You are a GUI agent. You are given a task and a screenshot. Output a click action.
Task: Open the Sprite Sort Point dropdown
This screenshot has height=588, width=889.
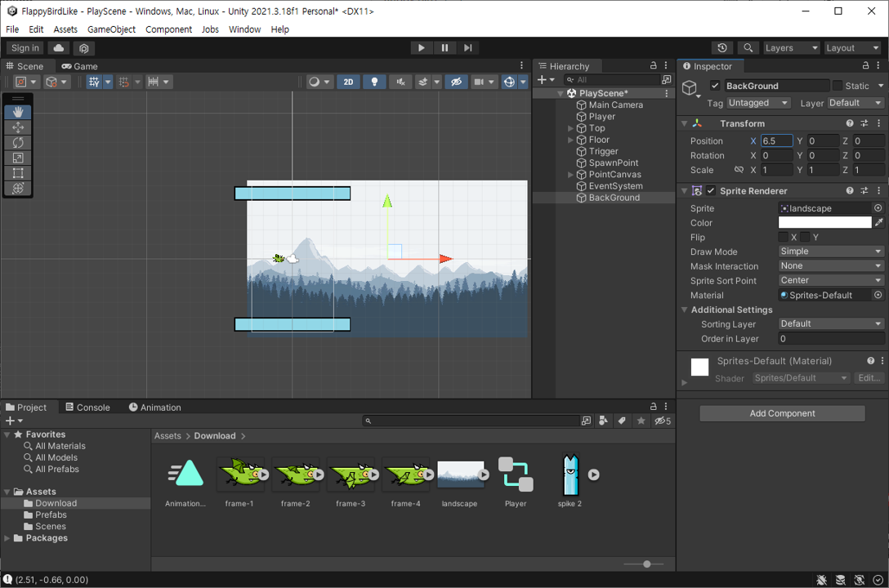(x=831, y=280)
